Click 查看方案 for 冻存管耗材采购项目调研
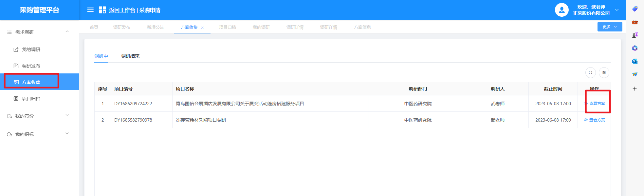644x196 pixels. tap(597, 120)
